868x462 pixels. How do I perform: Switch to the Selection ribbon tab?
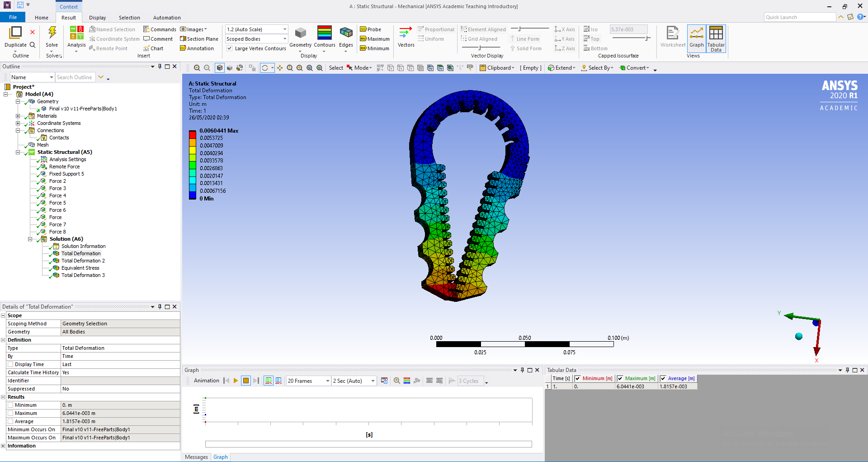pos(129,18)
